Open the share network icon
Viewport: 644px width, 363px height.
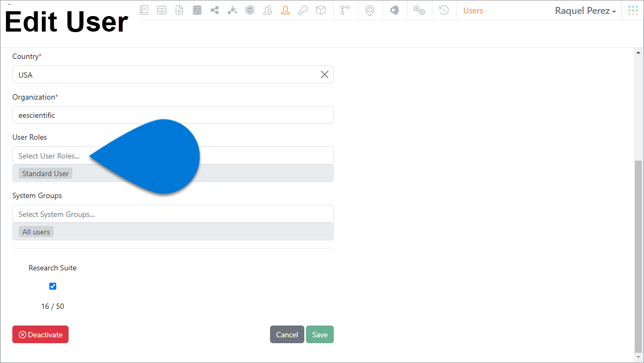point(214,10)
